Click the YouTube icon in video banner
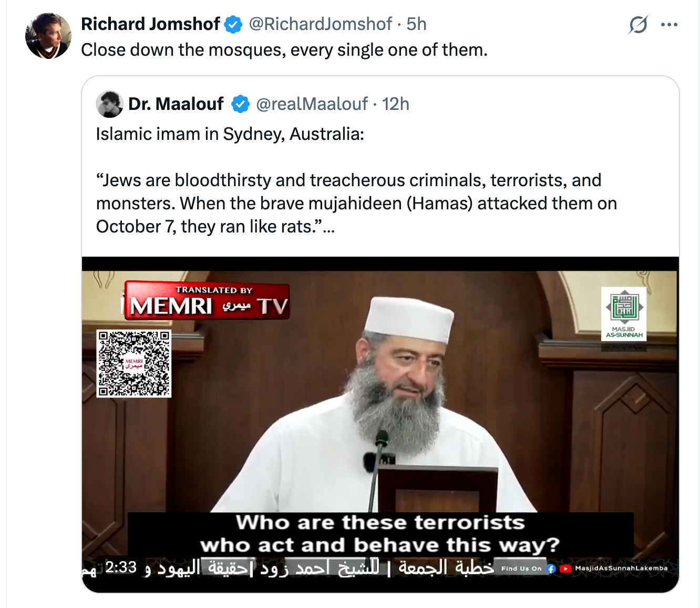Screen dimensions: 700x608 [x=565, y=569]
